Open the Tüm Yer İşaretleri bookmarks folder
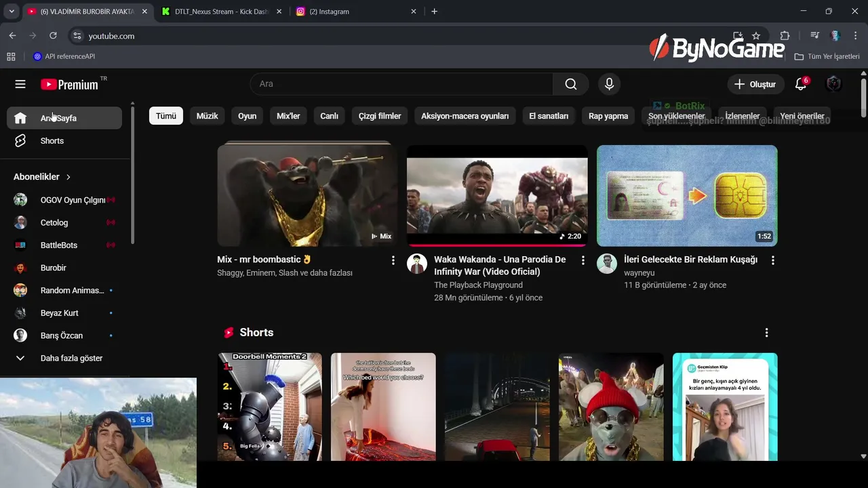The height and width of the screenshot is (488, 868). point(827,56)
